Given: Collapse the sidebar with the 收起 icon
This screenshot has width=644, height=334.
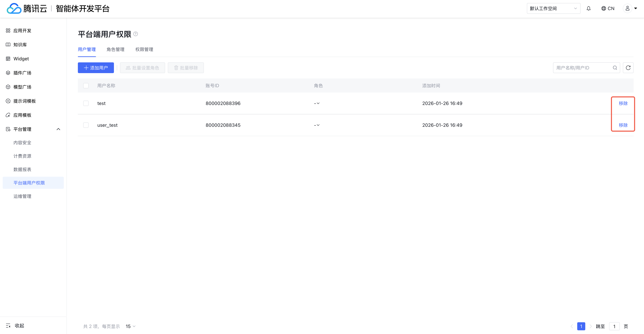Looking at the screenshot, I should [8, 325].
